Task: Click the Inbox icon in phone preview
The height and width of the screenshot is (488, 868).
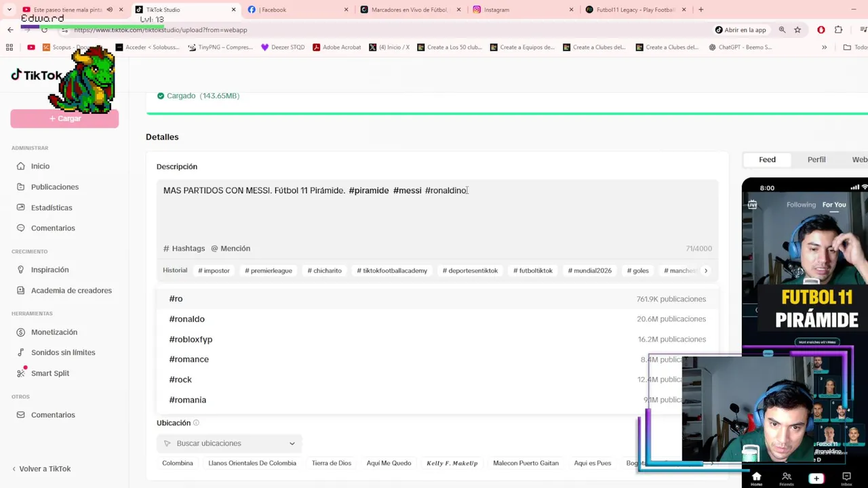Action: [846, 479]
